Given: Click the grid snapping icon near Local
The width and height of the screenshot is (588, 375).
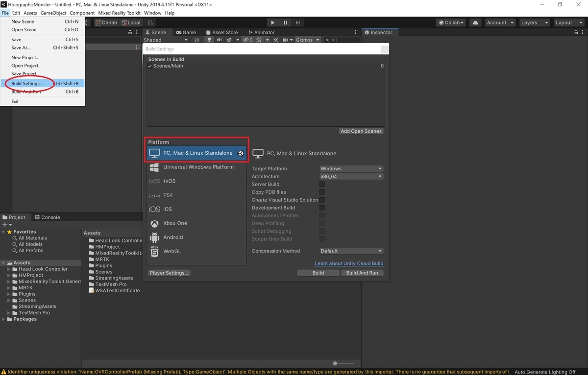Looking at the screenshot, I should point(150,23).
